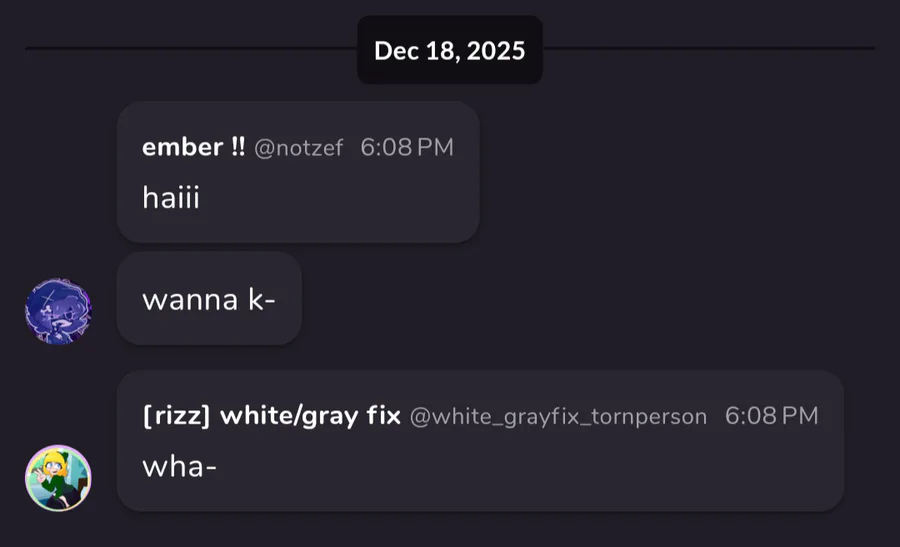The height and width of the screenshot is (547, 900).
Task: Click the divider line right of the date
Action: (x=708, y=48)
